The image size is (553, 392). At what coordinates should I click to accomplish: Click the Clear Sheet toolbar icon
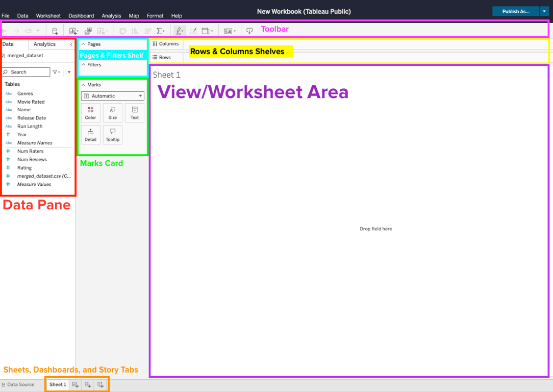point(102,31)
